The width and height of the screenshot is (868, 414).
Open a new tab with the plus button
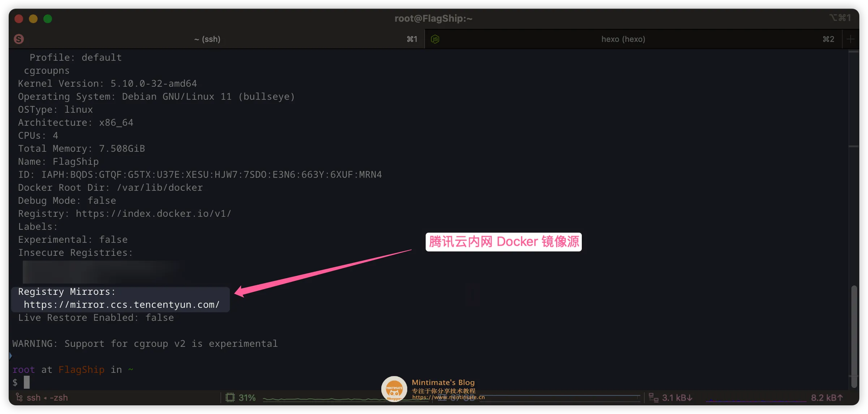pyautogui.click(x=851, y=39)
